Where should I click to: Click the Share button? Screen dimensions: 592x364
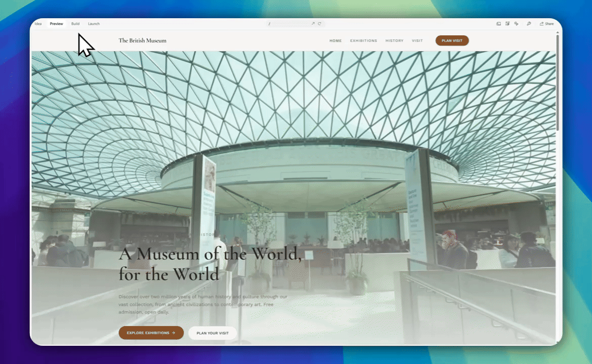pyautogui.click(x=546, y=24)
